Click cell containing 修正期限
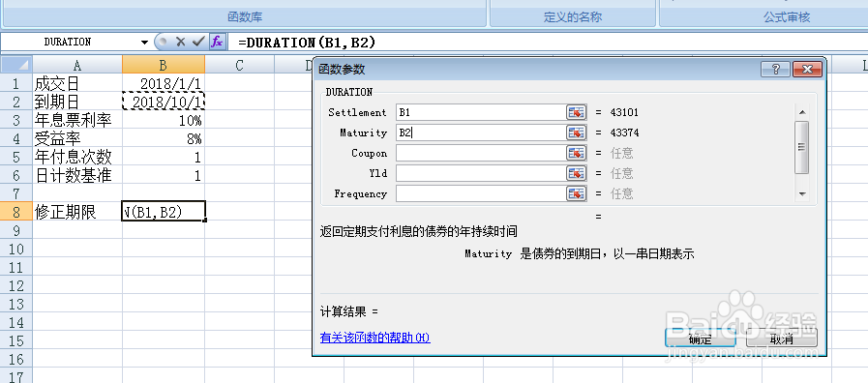The image size is (868, 383). click(x=77, y=212)
